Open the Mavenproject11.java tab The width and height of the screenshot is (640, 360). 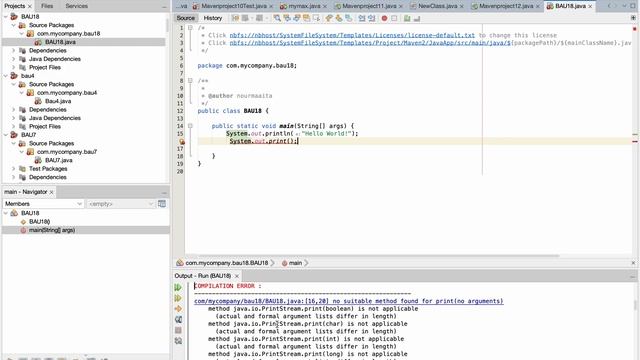(369, 6)
